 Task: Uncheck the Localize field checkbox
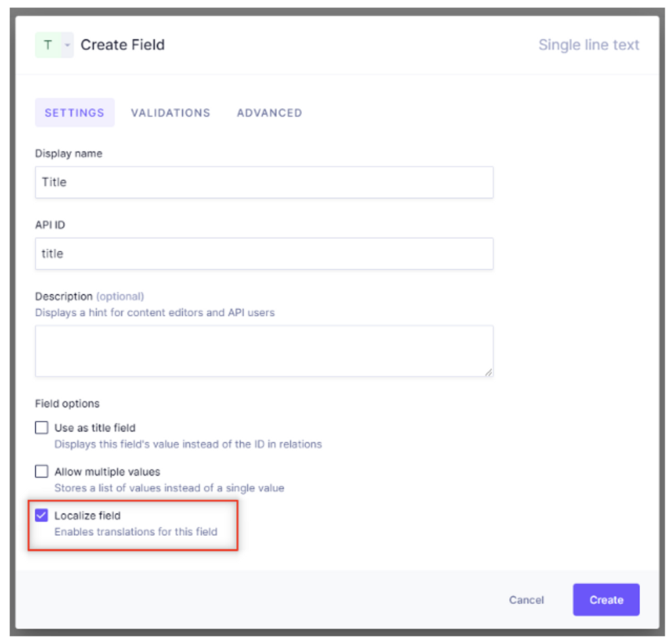coord(41,515)
